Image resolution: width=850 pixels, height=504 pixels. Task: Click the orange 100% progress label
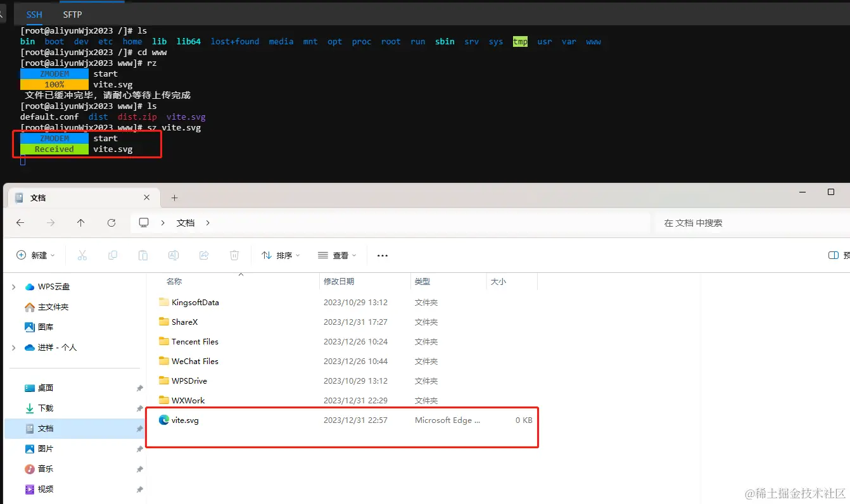pos(54,84)
